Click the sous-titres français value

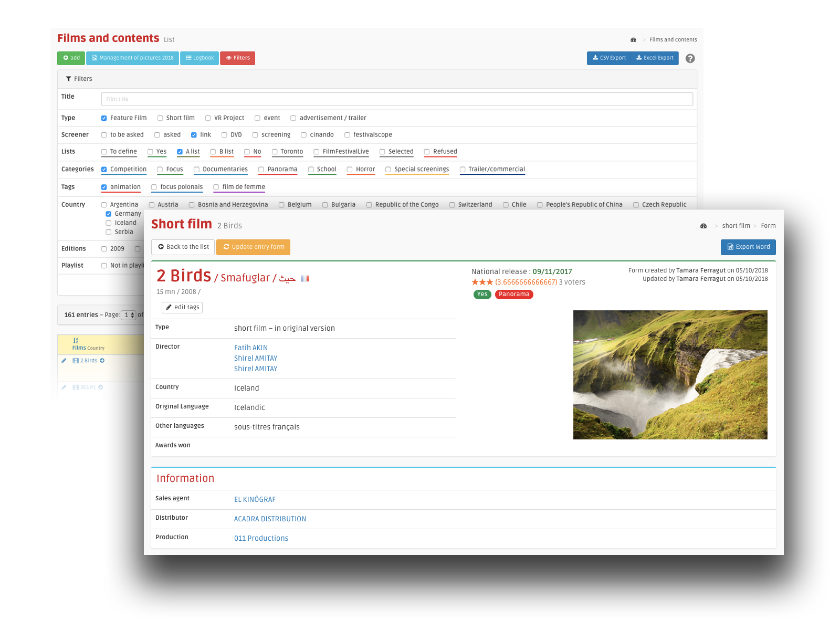pyautogui.click(x=267, y=427)
